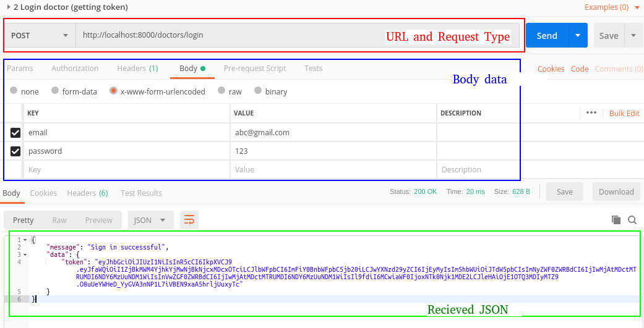Click the empty Description placeholder field
Image resolution: width=644 pixels, height=328 pixels.
point(478,170)
